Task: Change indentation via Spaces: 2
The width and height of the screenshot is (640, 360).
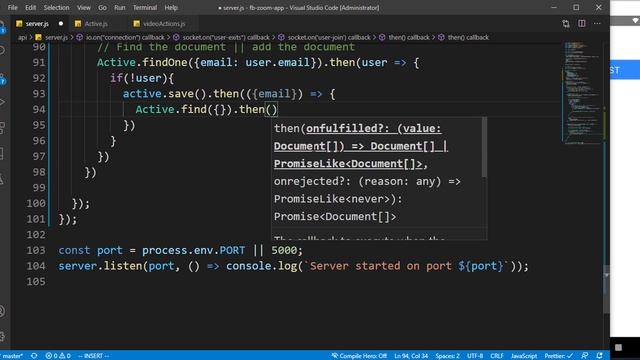Action: [447, 356]
